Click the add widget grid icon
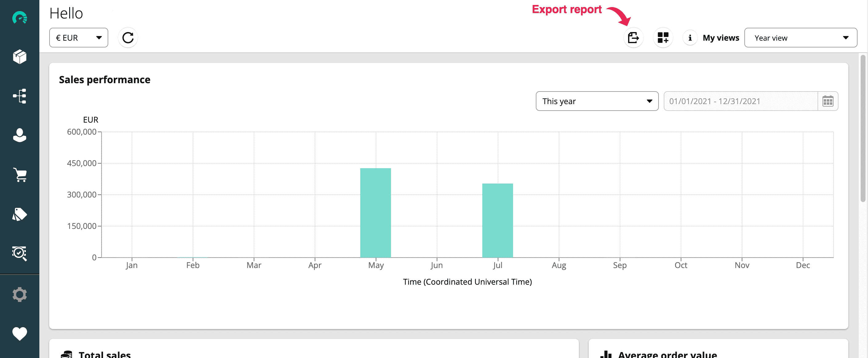The height and width of the screenshot is (358, 868). click(x=663, y=38)
